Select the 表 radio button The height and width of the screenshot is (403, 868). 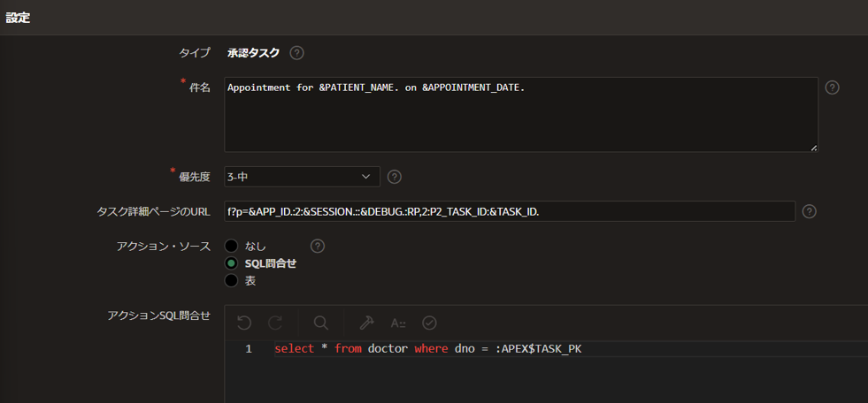231,281
